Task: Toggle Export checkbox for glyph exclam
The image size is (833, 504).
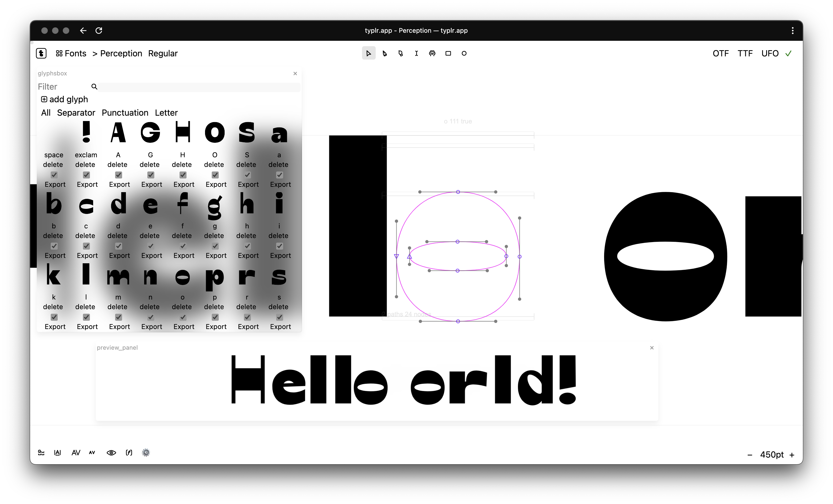Action: 86,175
